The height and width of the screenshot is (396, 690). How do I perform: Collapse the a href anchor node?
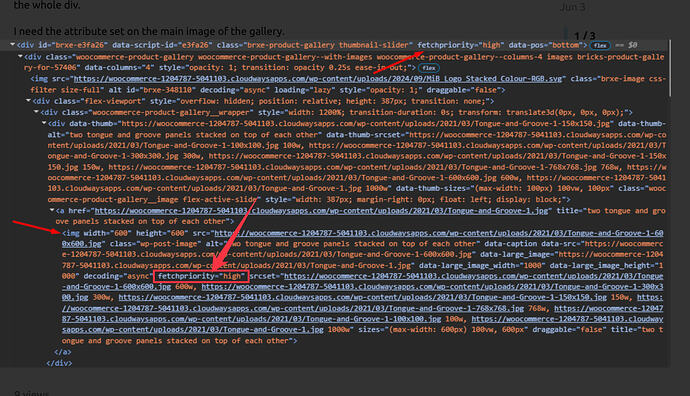pos(52,210)
